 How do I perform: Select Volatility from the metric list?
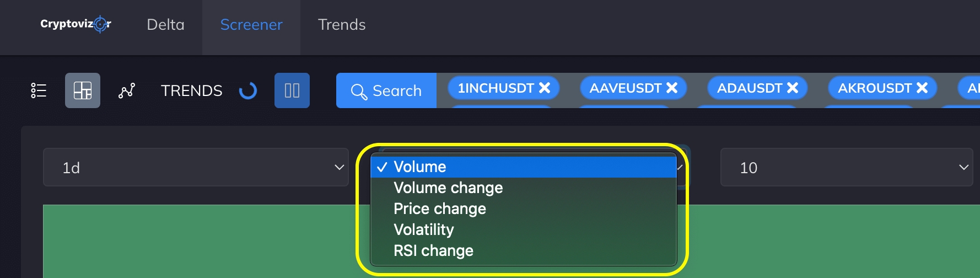click(x=424, y=229)
